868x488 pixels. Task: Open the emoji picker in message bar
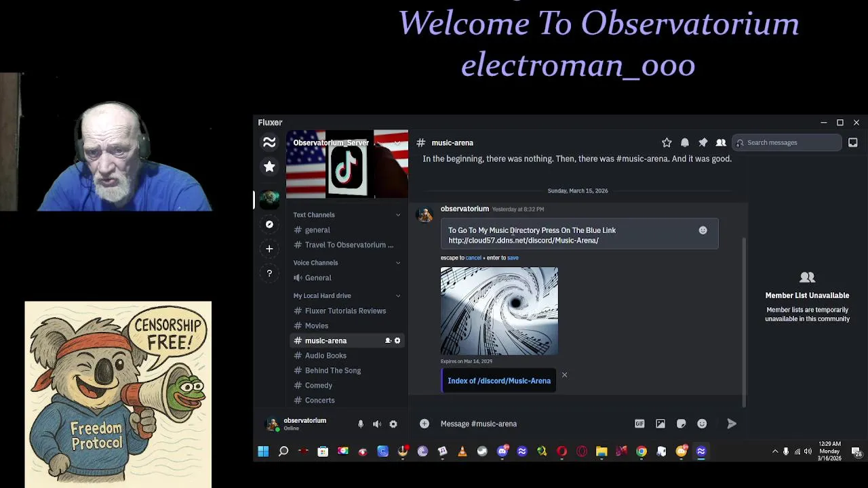pyautogui.click(x=702, y=424)
